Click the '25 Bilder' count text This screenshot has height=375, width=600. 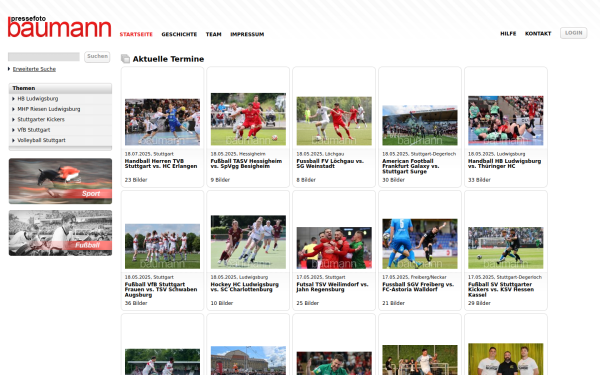click(308, 303)
